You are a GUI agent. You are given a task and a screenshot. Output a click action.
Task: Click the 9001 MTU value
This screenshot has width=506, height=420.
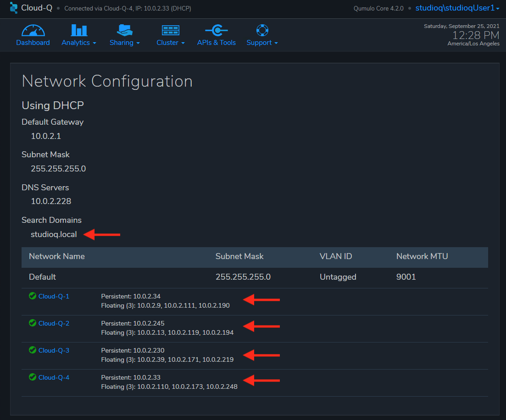tap(406, 277)
